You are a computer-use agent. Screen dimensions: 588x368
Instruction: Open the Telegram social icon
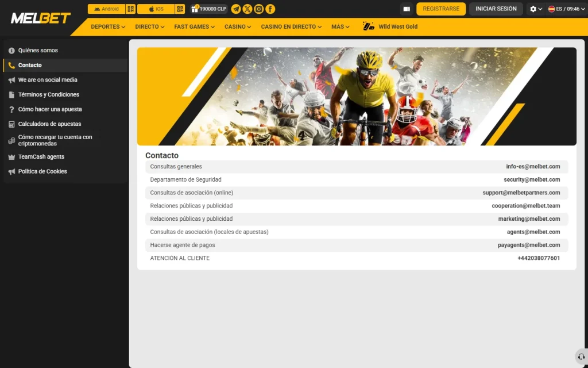236,9
